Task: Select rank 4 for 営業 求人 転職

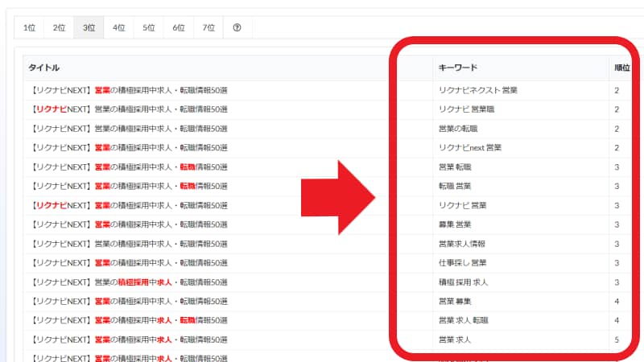Action: tap(617, 320)
